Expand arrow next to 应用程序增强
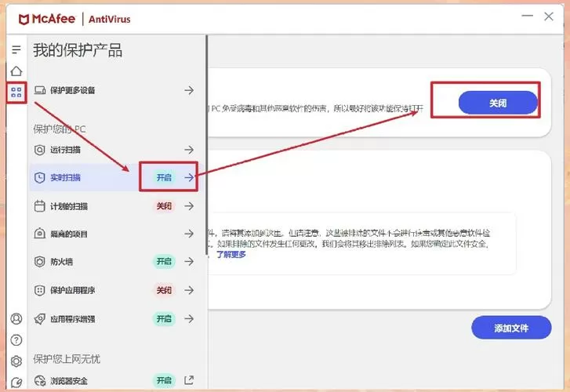 pos(189,319)
